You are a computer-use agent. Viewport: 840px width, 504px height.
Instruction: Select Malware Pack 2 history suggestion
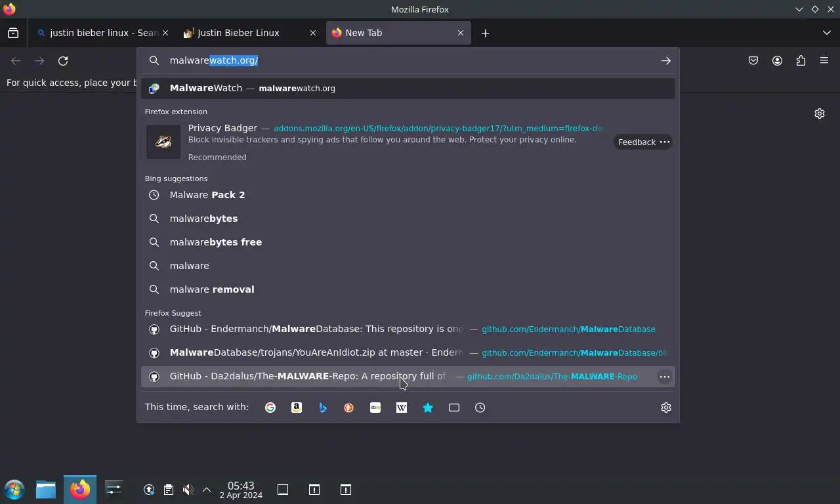coord(408,195)
